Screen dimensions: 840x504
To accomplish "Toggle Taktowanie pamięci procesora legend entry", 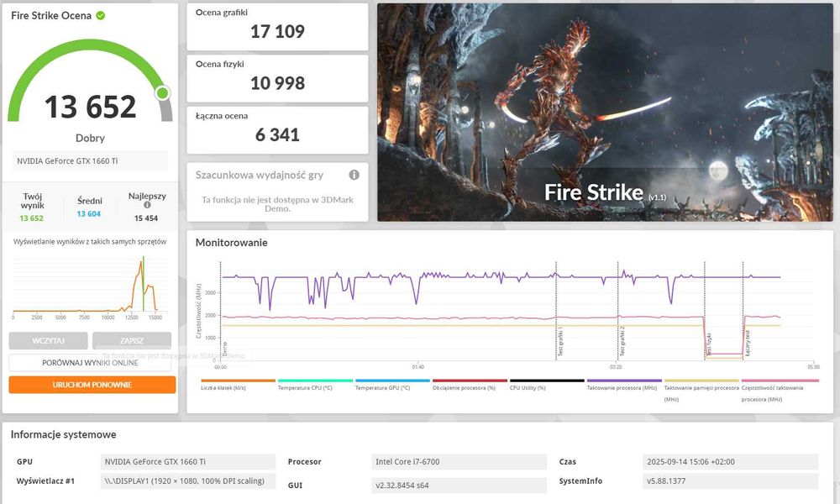I will click(x=701, y=391).
